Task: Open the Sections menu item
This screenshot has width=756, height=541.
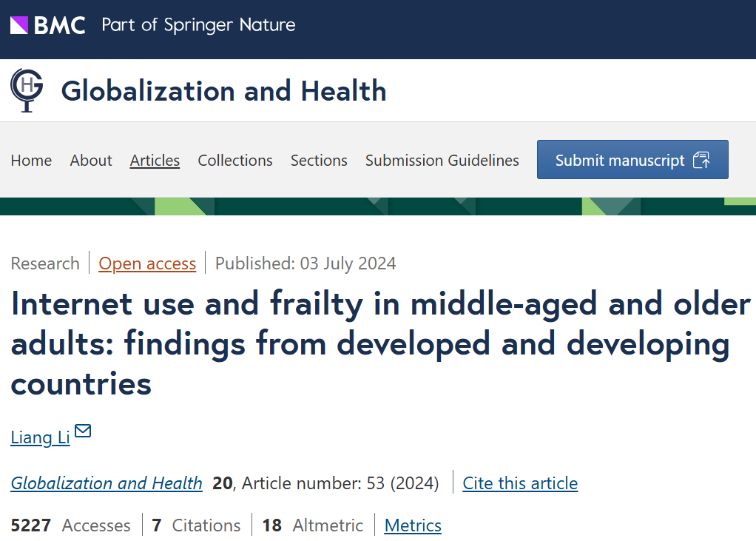Action: click(319, 160)
